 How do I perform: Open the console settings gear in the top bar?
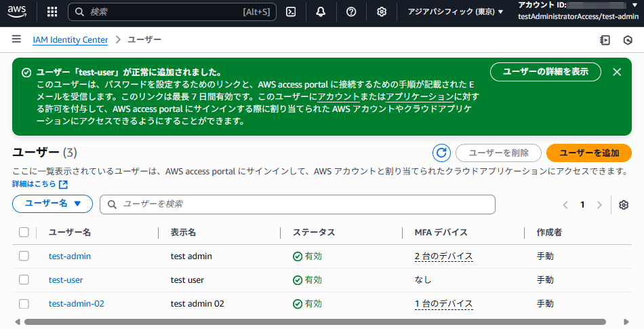point(382,12)
